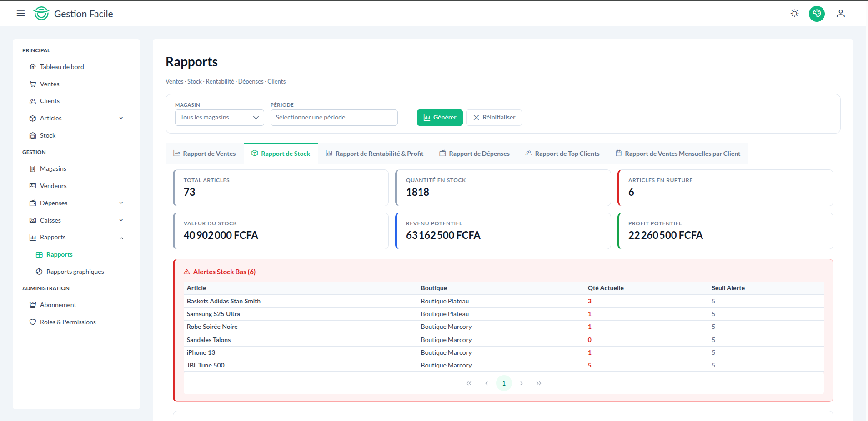This screenshot has height=421, width=868.
Task: Select the Rapport de Stock tab
Action: [281, 154]
